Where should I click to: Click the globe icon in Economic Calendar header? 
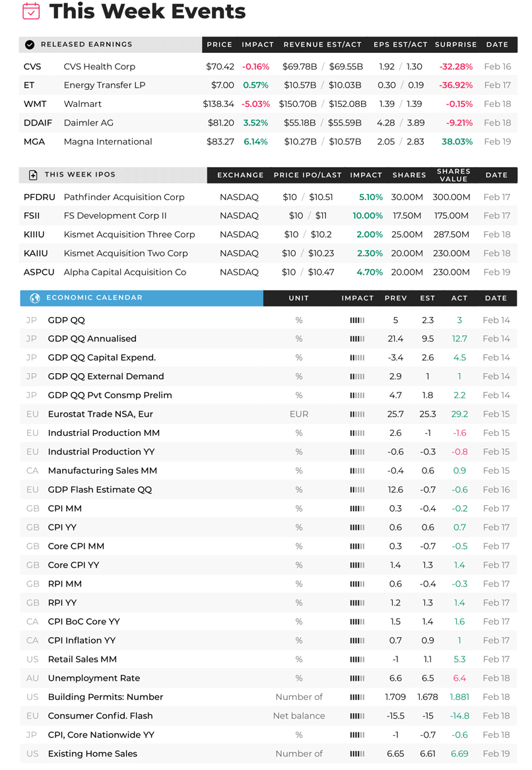point(35,298)
